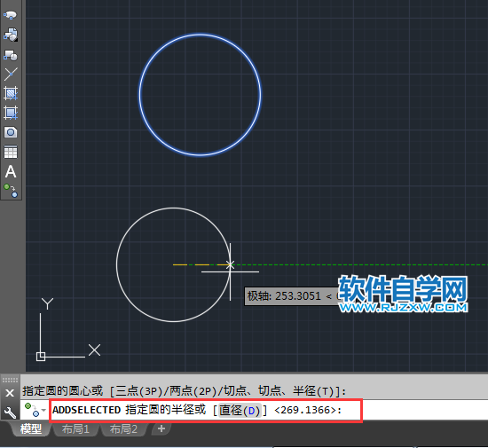This screenshot has width=488, height=448.
Task: Switch to the 模型 tab
Action: pyautogui.click(x=31, y=429)
